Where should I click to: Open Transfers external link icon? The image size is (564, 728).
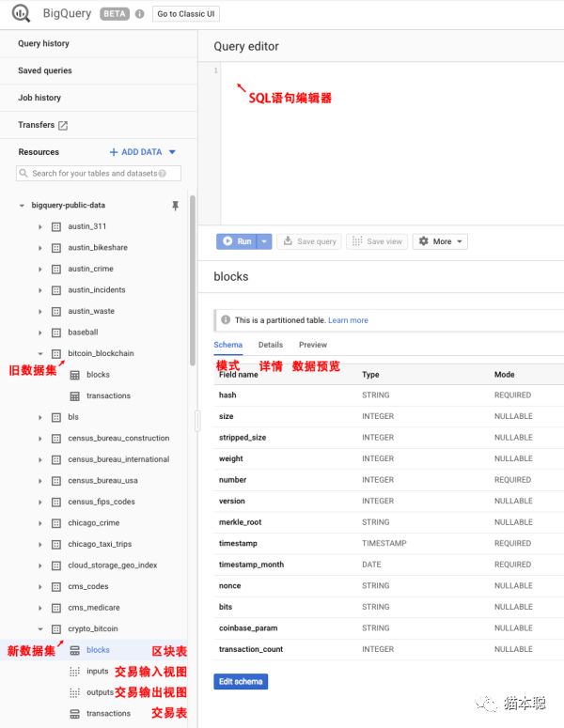tap(63, 125)
